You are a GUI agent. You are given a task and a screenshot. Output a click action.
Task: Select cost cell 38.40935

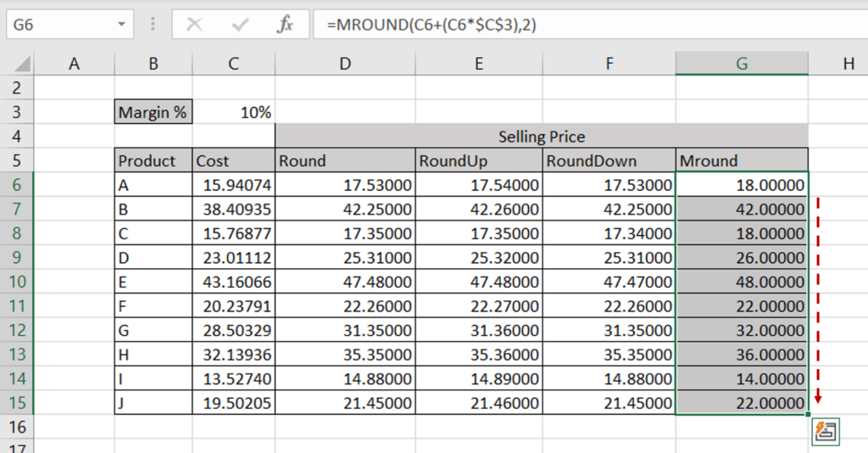pyautogui.click(x=234, y=209)
